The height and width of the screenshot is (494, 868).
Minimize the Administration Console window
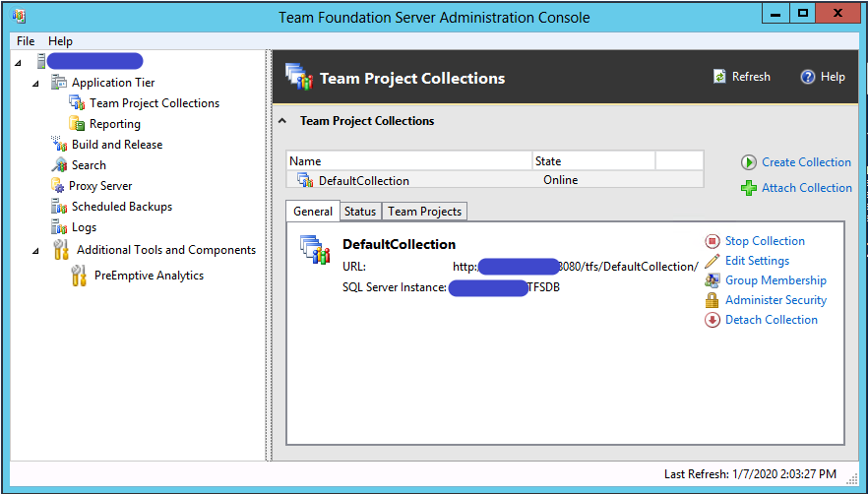[775, 15]
